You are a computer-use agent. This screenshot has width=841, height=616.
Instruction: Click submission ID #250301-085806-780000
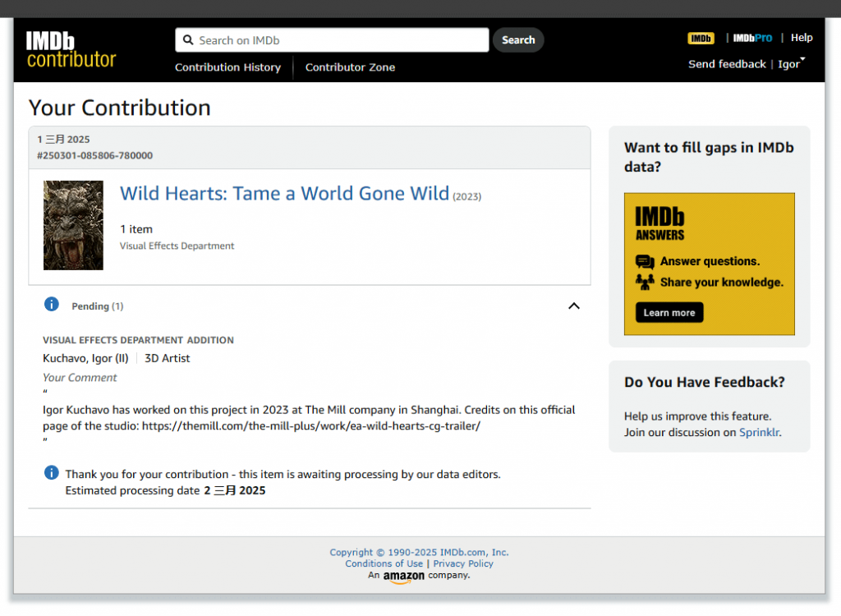(x=94, y=155)
